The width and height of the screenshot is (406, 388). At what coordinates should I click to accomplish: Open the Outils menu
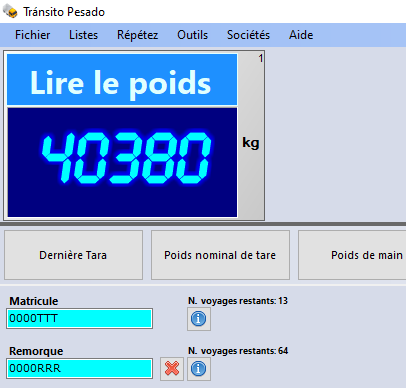pyautogui.click(x=192, y=35)
